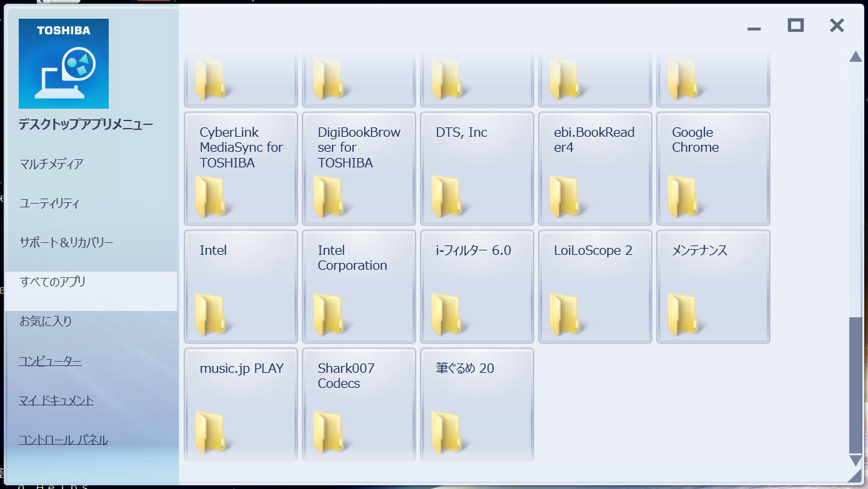Open the Google Chrome folder tile
The image size is (868, 489).
tap(713, 169)
